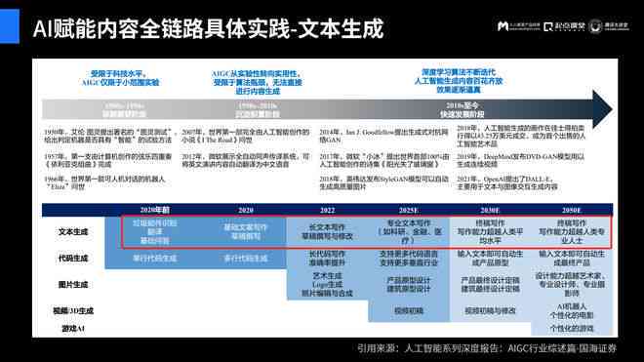Click the "2022" column header
The width and height of the screenshot is (644, 362).
[x=327, y=210]
